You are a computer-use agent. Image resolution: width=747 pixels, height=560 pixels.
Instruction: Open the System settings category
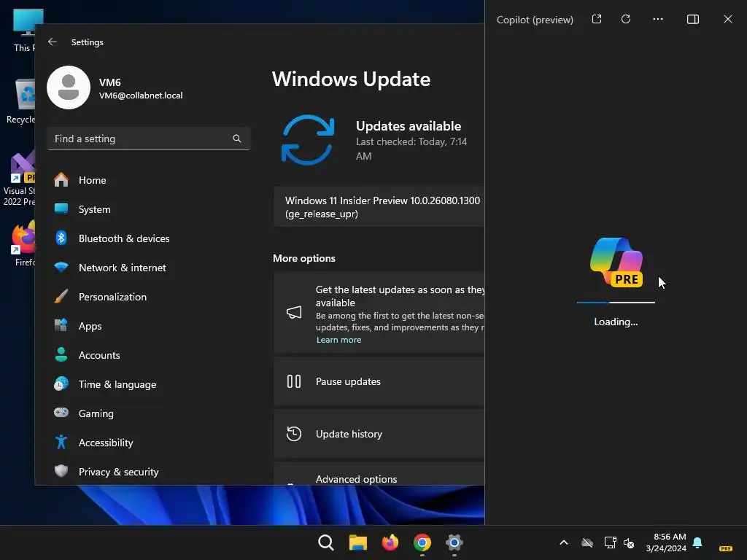(149, 209)
